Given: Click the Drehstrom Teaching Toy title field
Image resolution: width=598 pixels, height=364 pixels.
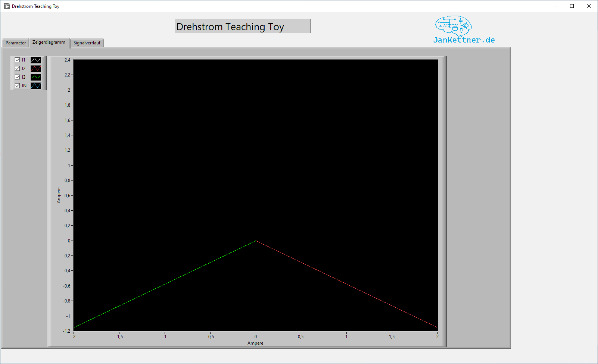Looking at the screenshot, I should click(x=243, y=26).
